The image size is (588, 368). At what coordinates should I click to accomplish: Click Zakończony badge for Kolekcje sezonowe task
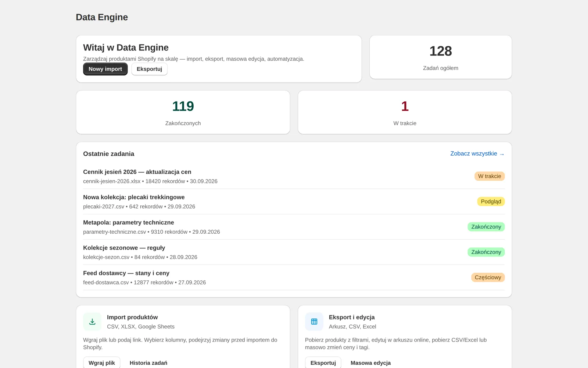(486, 252)
